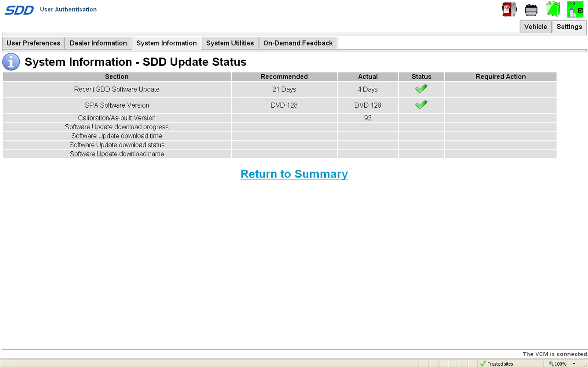Click the gray engine module icon
Image resolution: width=588 pixels, height=368 pixels.
coord(531,9)
